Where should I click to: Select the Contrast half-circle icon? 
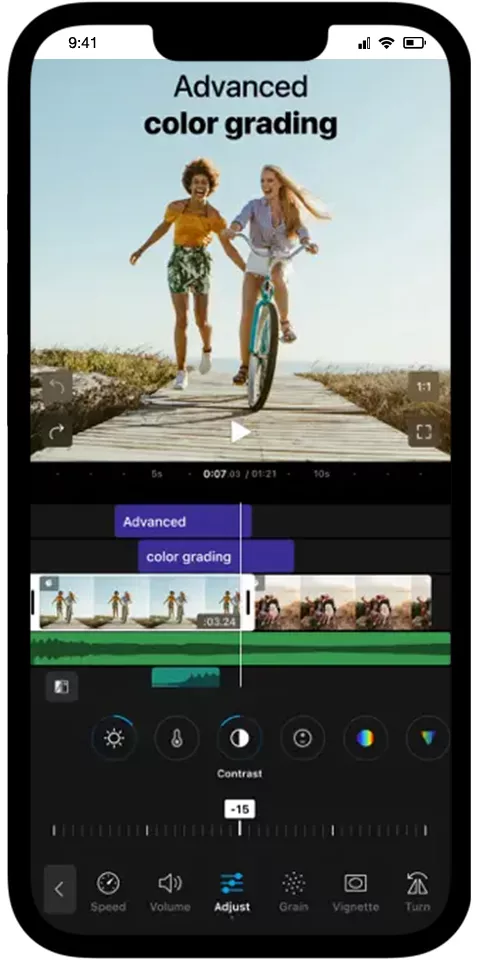239,738
